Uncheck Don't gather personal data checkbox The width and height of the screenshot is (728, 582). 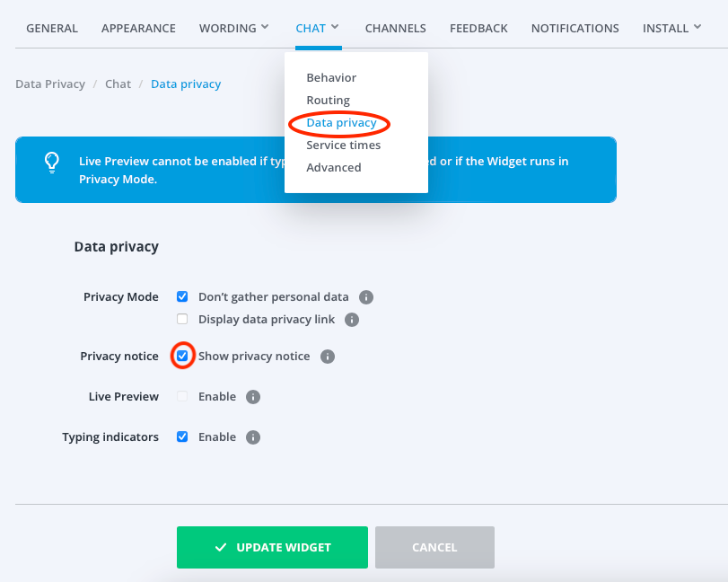[x=182, y=296]
